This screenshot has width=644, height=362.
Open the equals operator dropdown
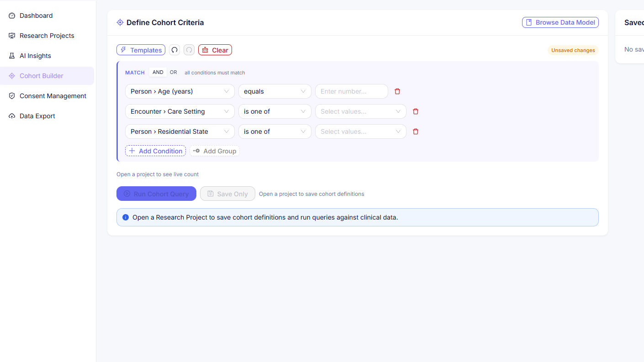pos(275,91)
